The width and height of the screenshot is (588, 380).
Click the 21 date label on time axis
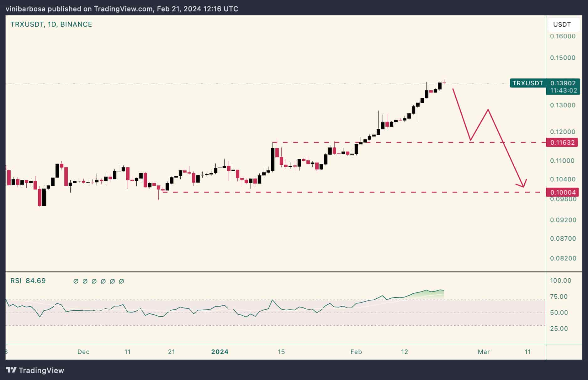click(172, 352)
